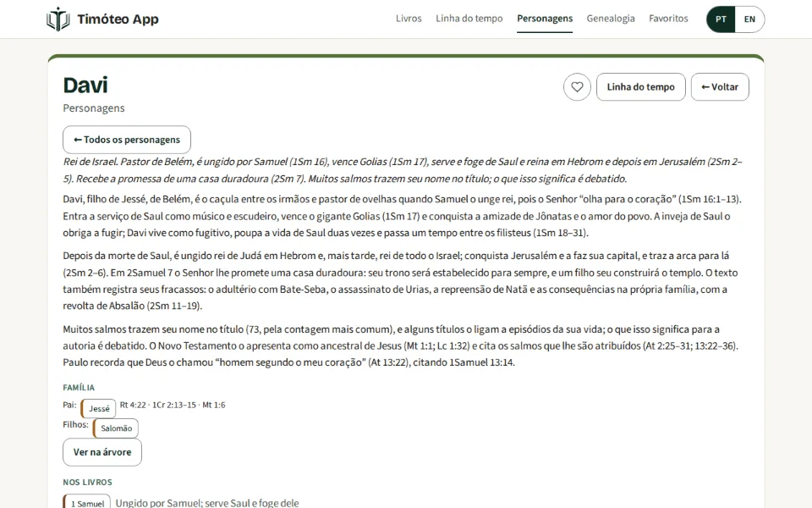
Task: Go to the Genealogia tab
Action: tap(611, 19)
